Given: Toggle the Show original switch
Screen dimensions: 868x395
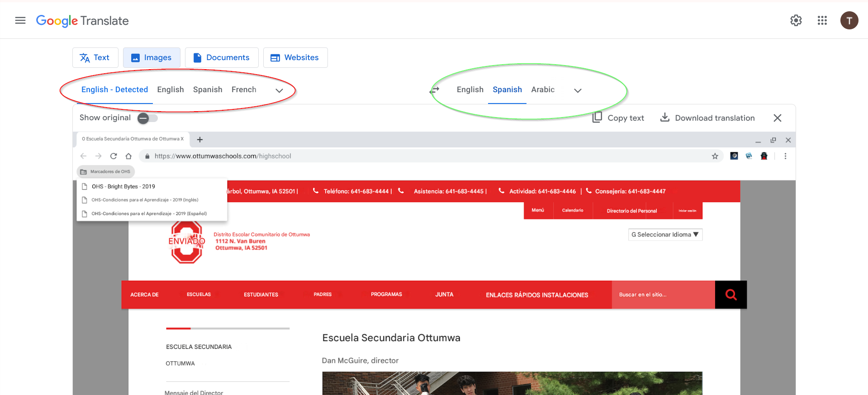Looking at the screenshot, I should pos(148,118).
